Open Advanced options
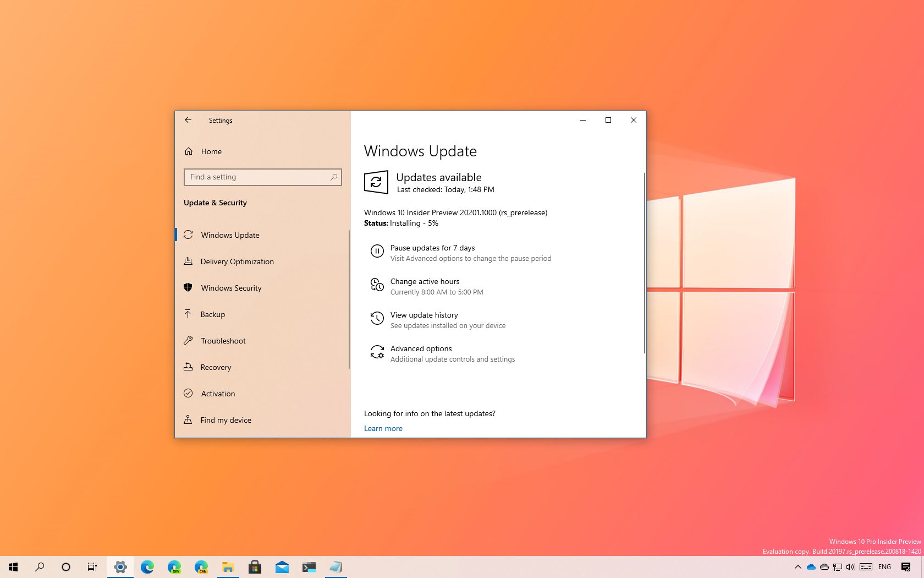The image size is (924, 578). click(421, 349)
